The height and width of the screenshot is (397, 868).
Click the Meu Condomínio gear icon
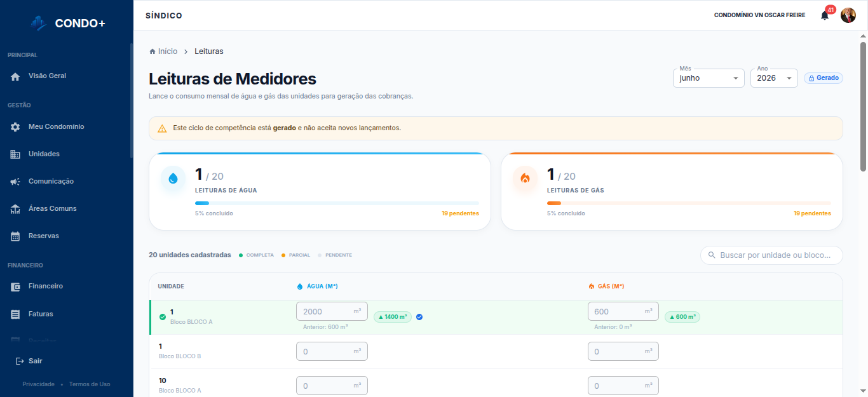click(15, 127)
